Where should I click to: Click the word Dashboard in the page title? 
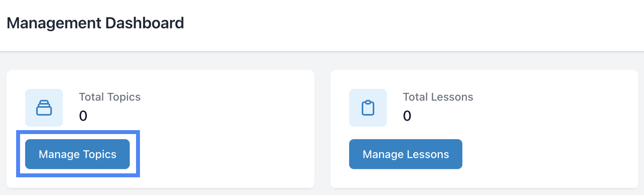145,23
